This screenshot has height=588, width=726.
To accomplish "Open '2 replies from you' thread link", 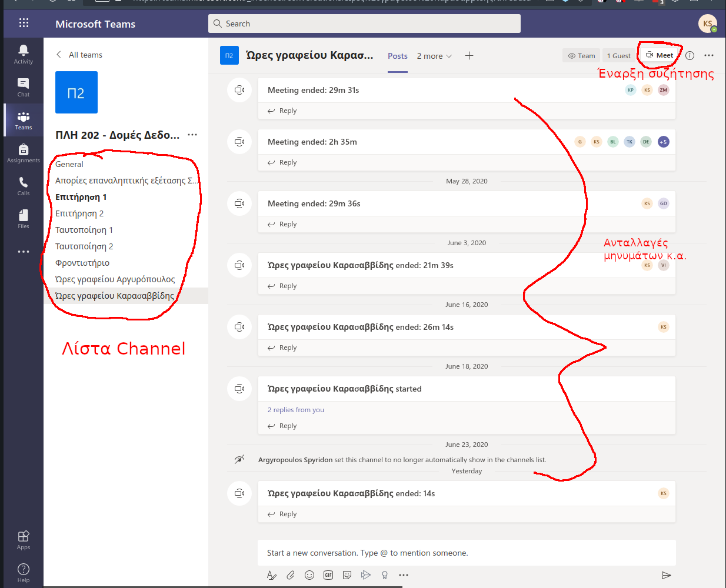I will pos(296,410).
